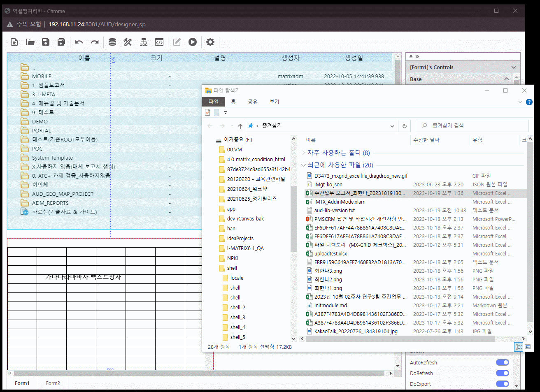Open the File Explorer 파일 menu tab
Image resolution: width=540 pixels, height=392 pixels.
click(x=214, y=102)
